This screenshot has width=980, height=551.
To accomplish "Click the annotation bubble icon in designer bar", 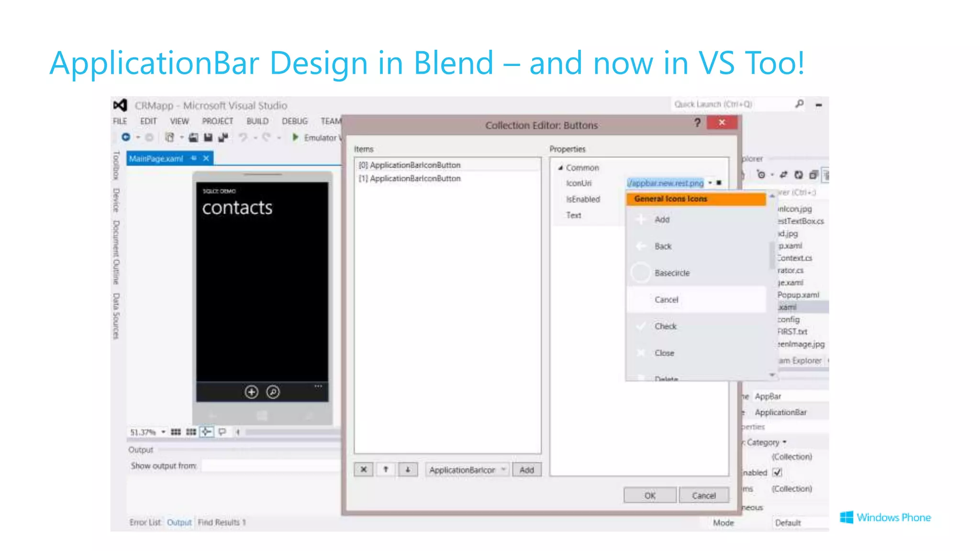I will tap(222, 432).
